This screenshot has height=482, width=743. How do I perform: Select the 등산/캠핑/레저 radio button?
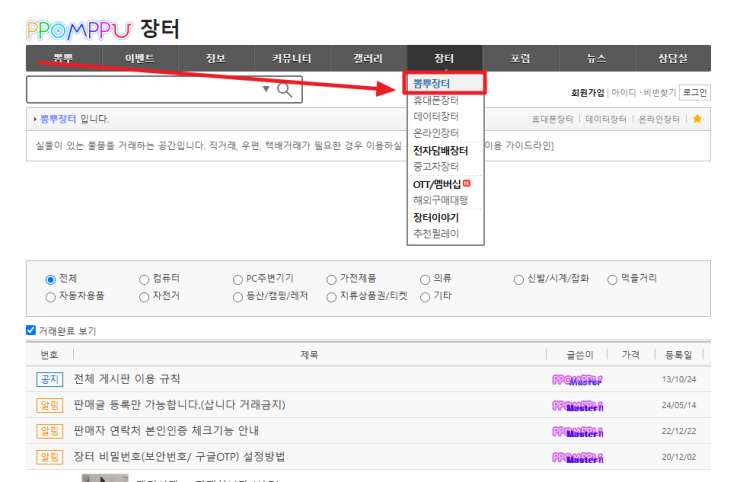click(x=238, y=297)
